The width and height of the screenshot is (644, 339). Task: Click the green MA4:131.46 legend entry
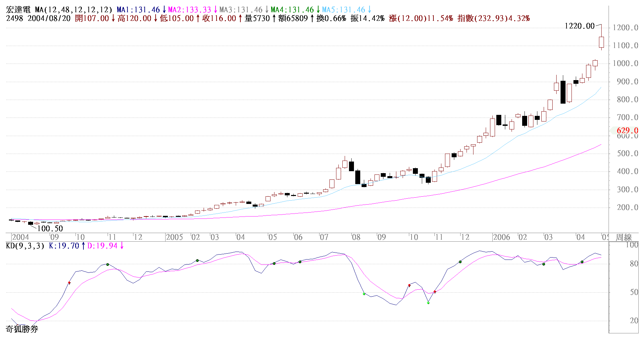click(292, 10)
